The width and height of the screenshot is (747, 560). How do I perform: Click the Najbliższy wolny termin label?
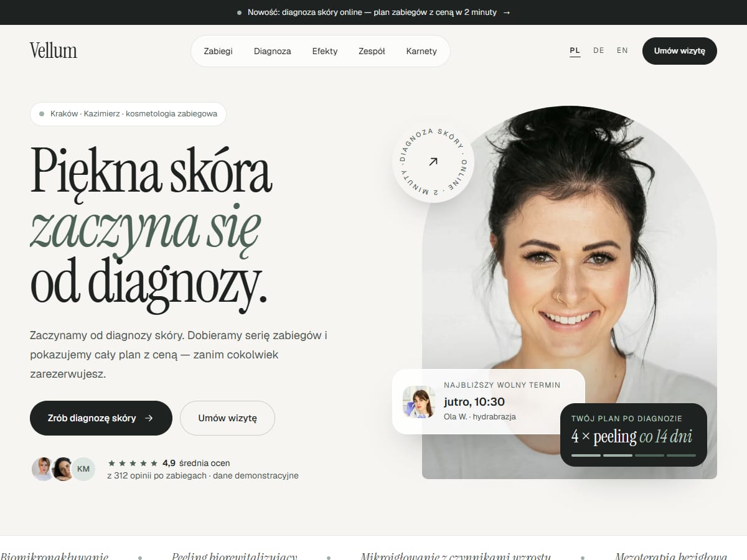(x=502, y=385)
